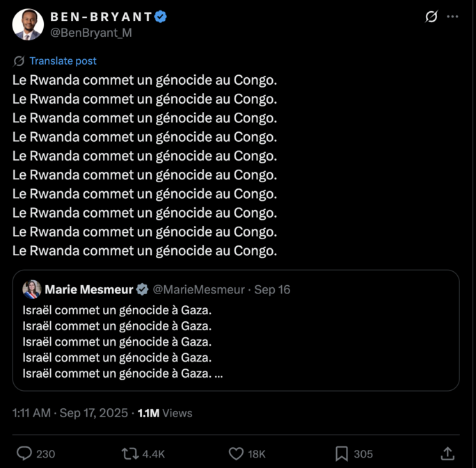Screen dimensions: 476x468
Task: Open Marie Mesmeur's small avatar
Action: click(x=32, y=289)
